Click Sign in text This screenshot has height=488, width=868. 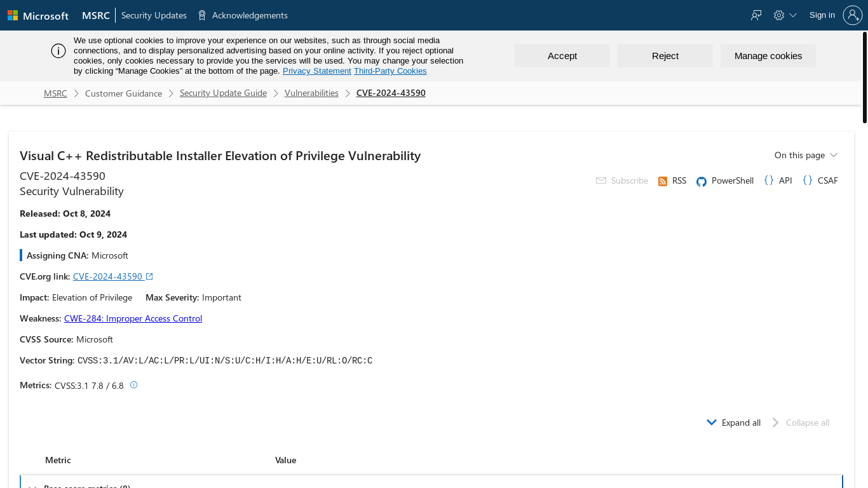click(822, 15)
